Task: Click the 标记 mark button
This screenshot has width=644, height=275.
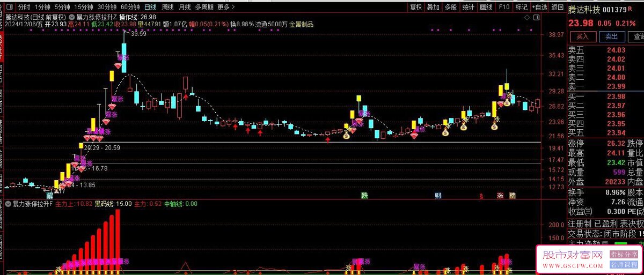Action: (522, 7)
